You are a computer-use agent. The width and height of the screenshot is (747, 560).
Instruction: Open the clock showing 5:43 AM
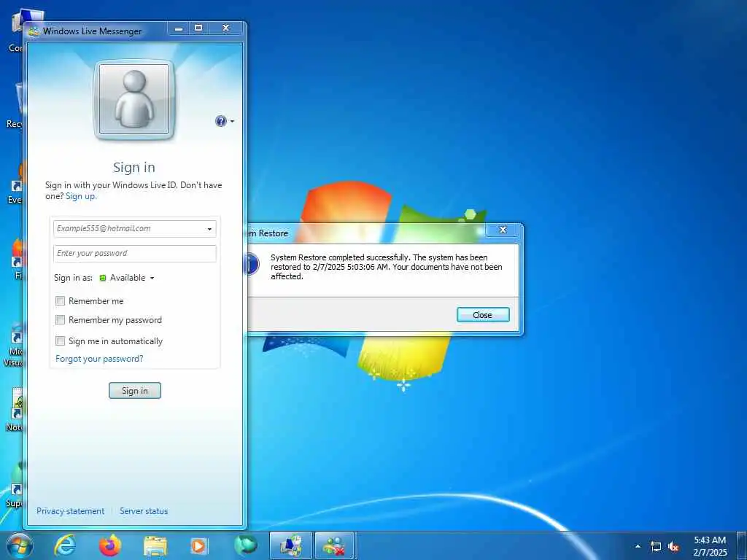point(710,546)
